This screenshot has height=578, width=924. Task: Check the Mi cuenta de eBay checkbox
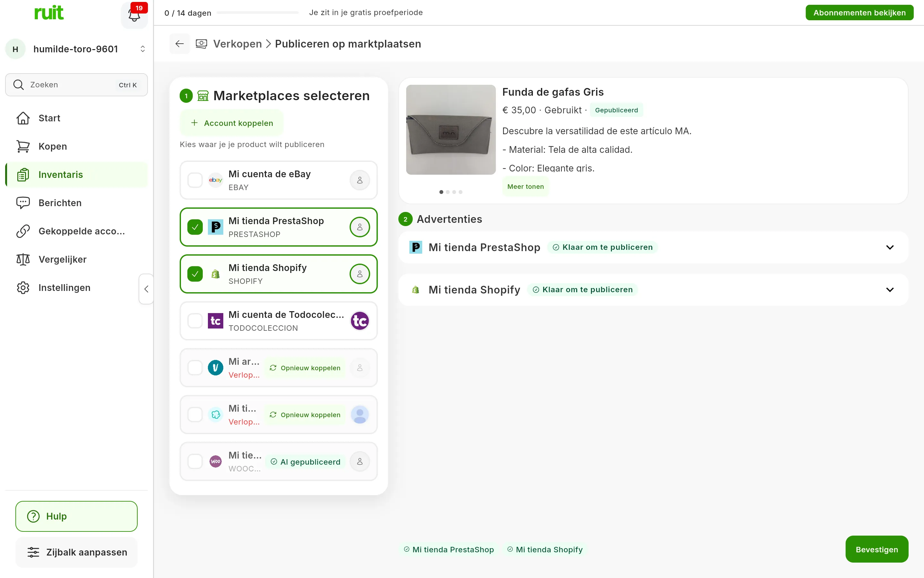coord(195,180)
